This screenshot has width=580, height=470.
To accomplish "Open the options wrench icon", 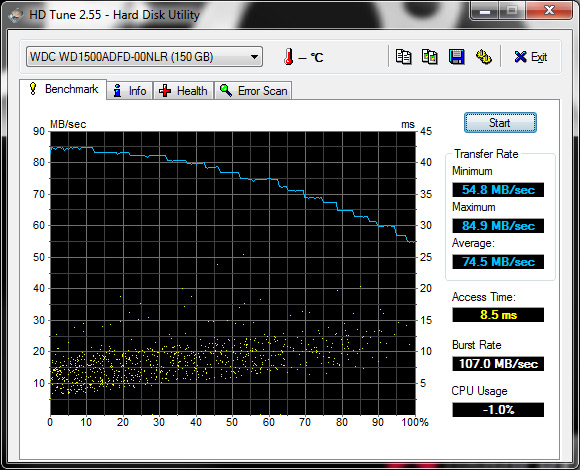I will (483, 57).
